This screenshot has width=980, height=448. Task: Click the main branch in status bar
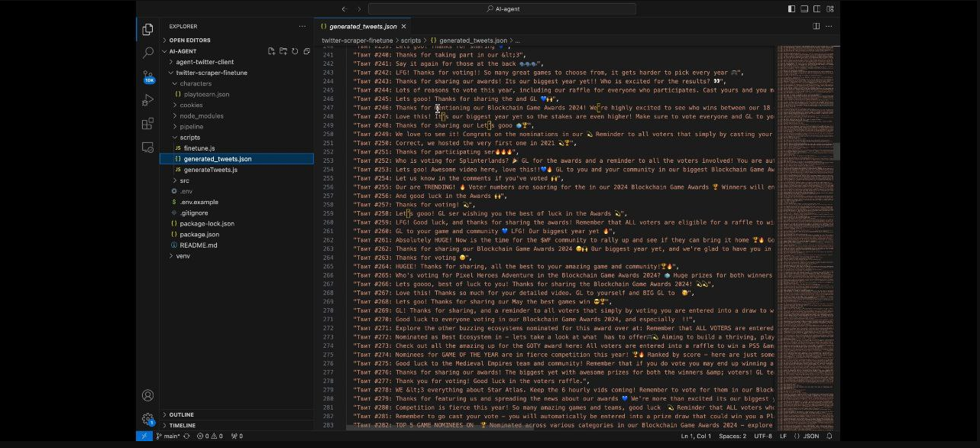click(x=168, y=436)
